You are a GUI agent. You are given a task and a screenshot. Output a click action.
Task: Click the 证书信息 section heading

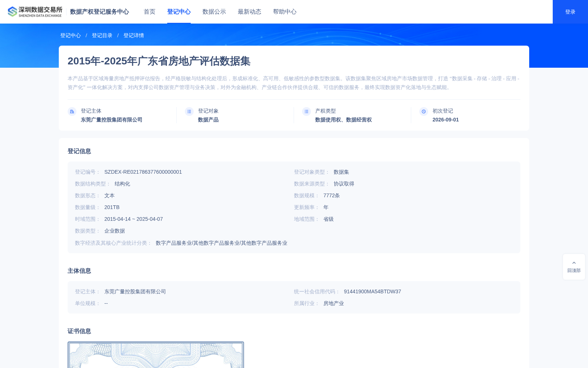coord(79,331)
